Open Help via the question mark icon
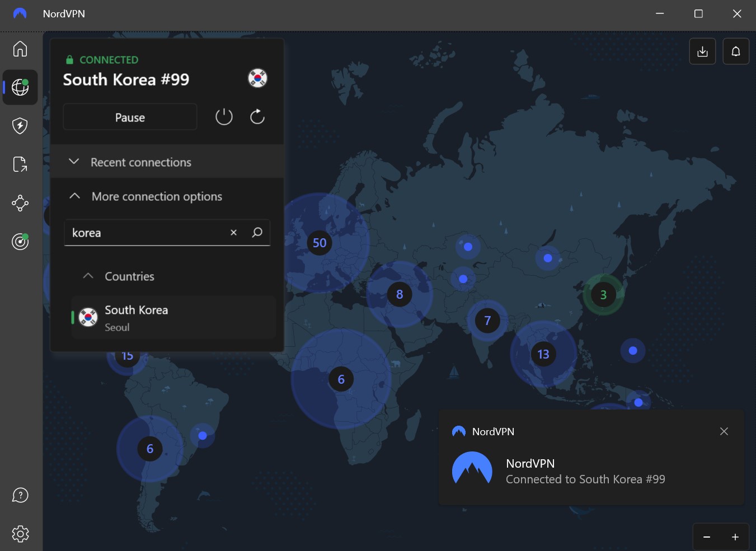 20,495
